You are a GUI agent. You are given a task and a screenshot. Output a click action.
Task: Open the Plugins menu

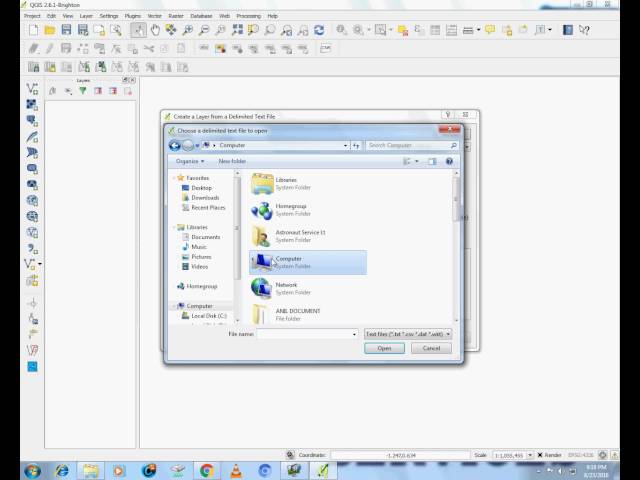[x=133, y=16]
